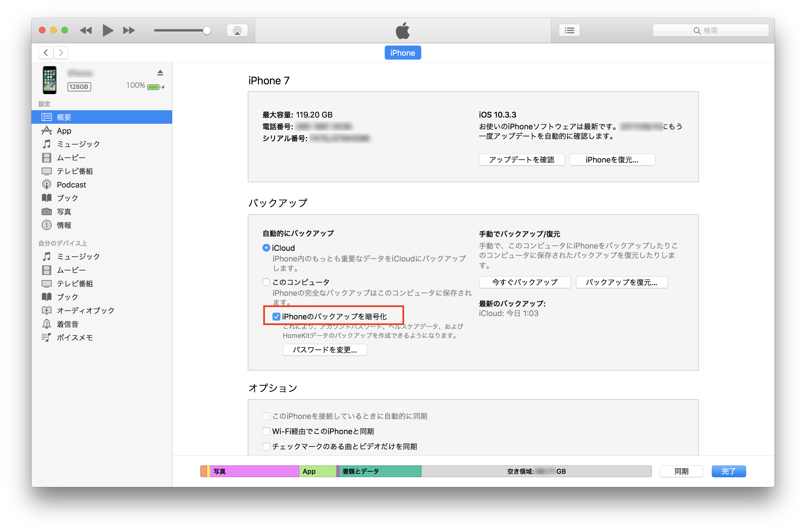Click the iPhone tab at top
Screen dimensions: 806x532
(x=403, y=53)
